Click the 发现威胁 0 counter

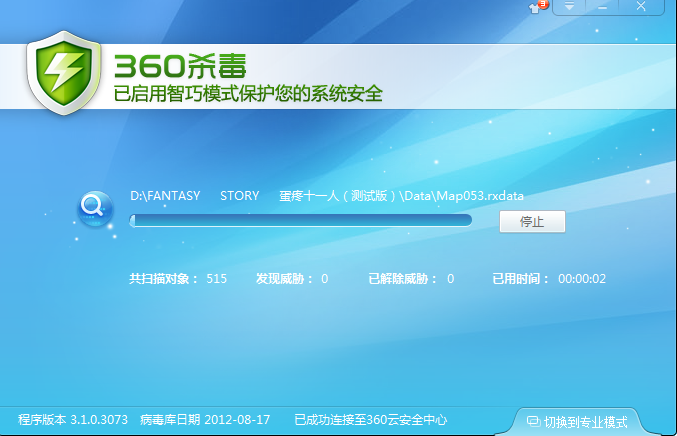tap(292, 279)
